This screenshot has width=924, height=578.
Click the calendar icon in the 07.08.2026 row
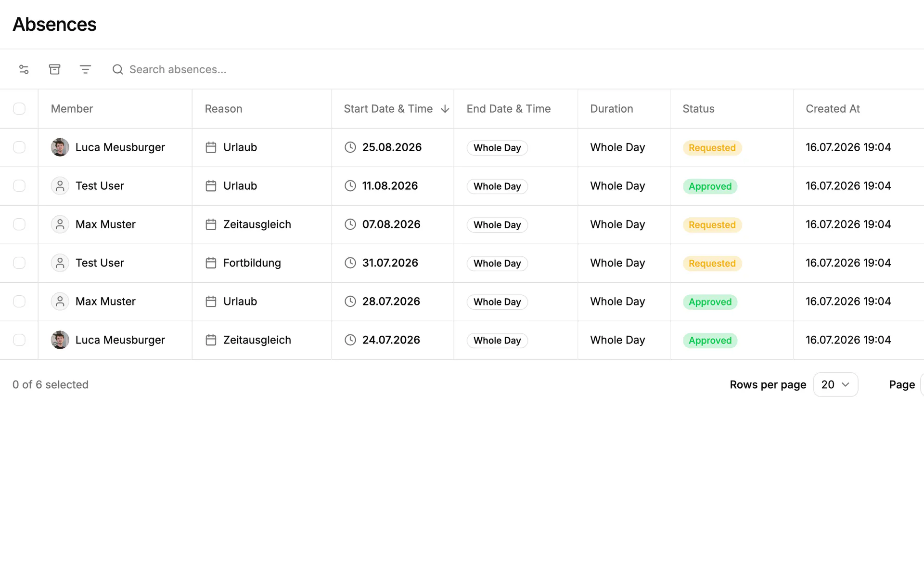point(211,224)
